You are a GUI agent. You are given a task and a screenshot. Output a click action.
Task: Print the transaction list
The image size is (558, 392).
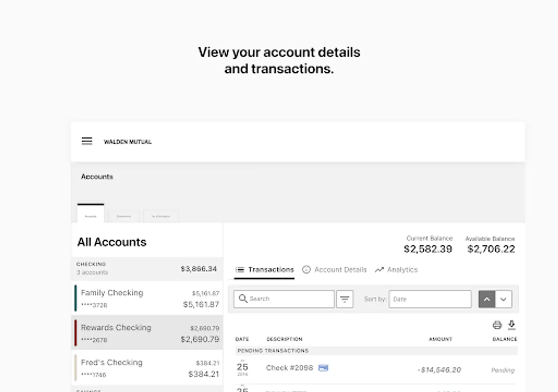497,325
